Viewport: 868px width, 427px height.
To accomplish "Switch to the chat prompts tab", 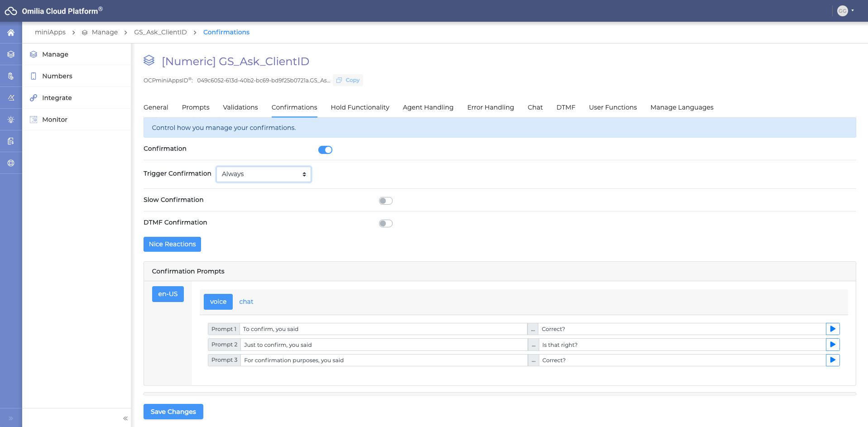I will pyautogui.click(x=246, y=302).
